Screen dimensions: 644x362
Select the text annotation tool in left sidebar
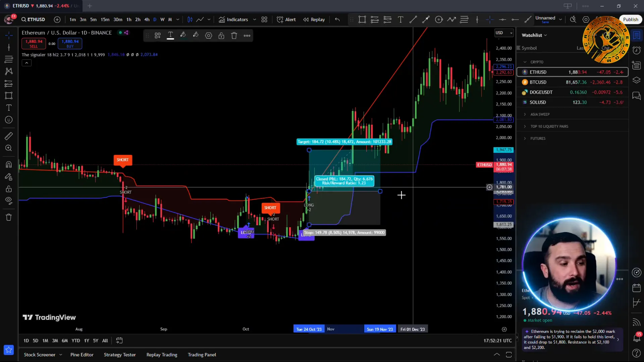point(9,108)
